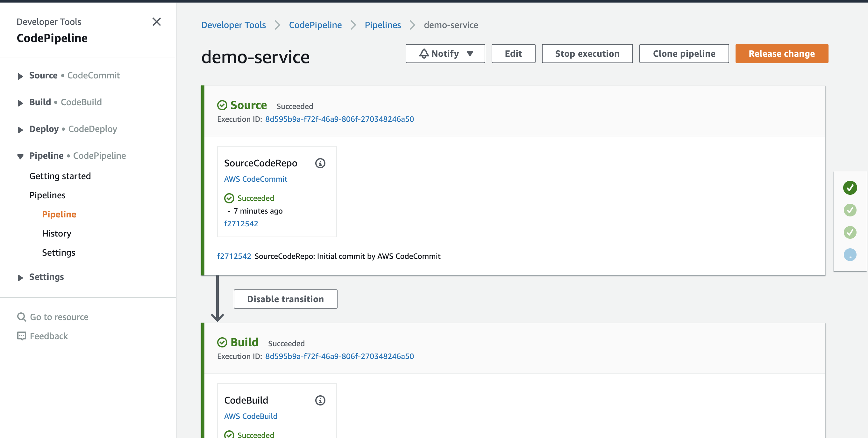Expand the Source CodeCommit section
This screenshot has height=438, width=868.
point(20,76)
